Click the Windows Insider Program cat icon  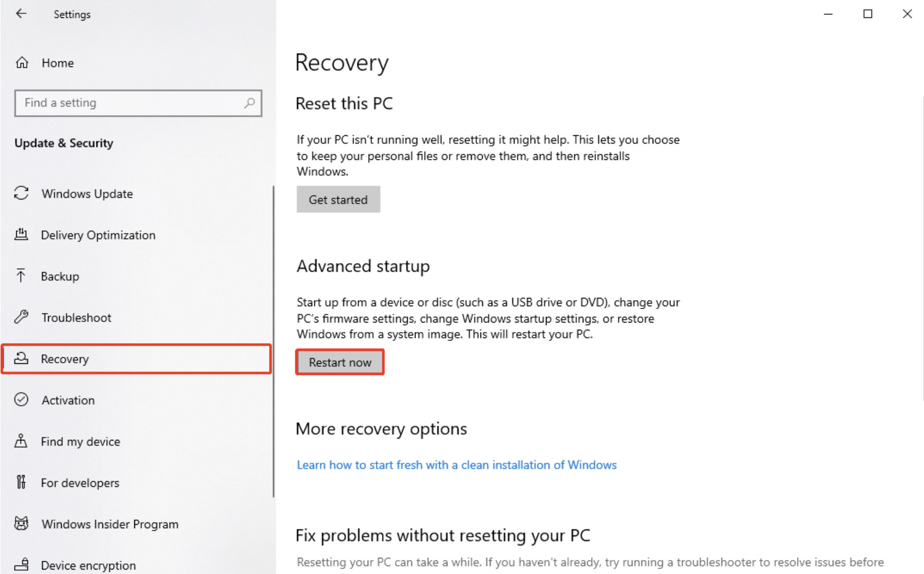click(21, 524)
